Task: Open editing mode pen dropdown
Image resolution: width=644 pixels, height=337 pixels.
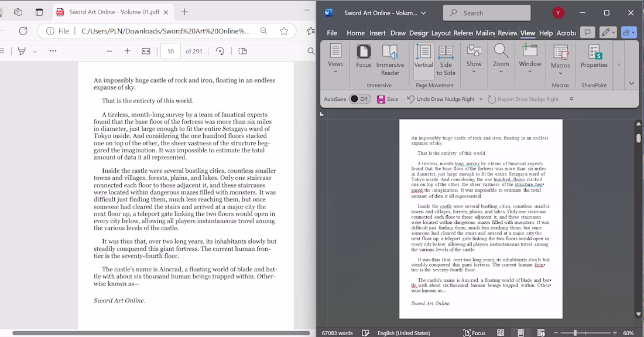Action: (608, 32)
